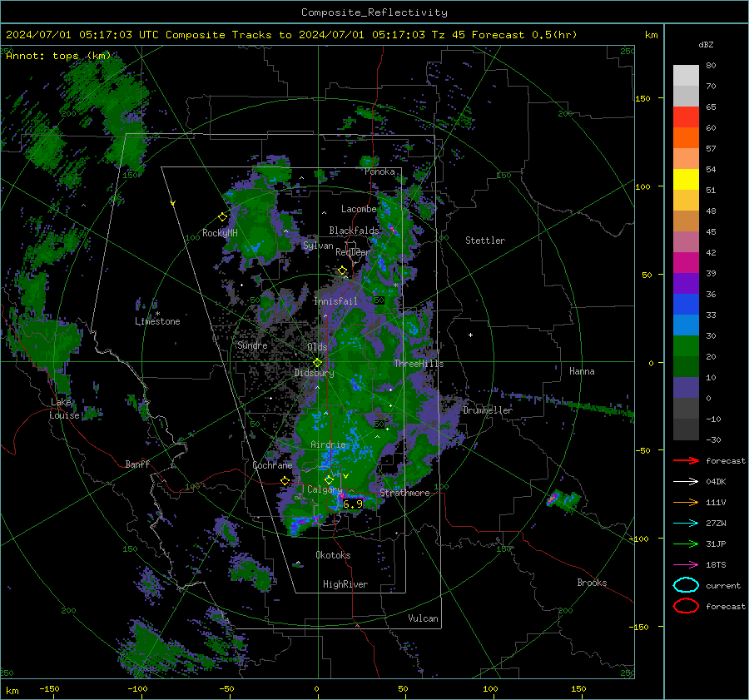Select the magenta 39–42 dBZ color band
Viewport: 749px width, 700px height.
pyautogui.click(x=686, y=263)
